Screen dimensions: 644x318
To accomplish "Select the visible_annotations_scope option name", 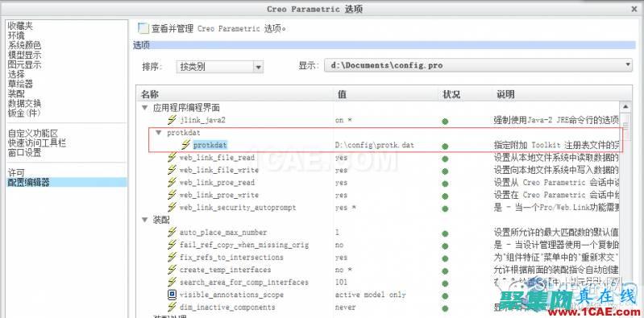I will (x=231, y=295).
